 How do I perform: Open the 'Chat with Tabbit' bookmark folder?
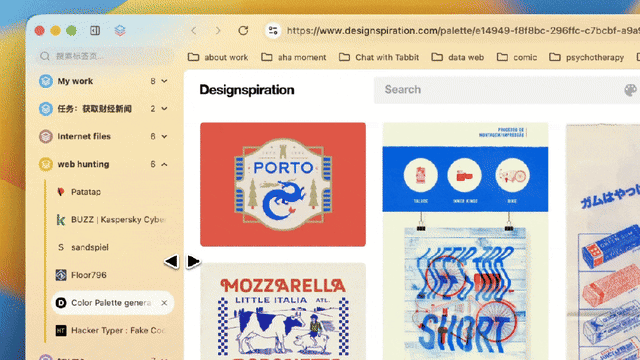379,57
